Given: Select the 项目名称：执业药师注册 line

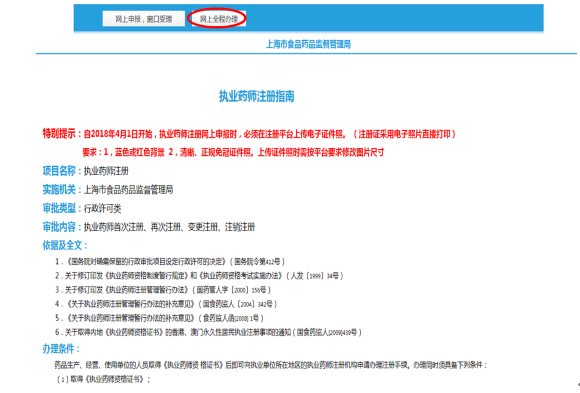Looking at the screenshot, I should click(85, 171).
